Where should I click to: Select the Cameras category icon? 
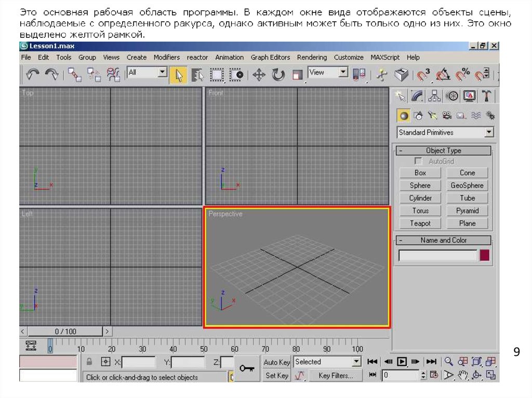[x=446, y=116]
